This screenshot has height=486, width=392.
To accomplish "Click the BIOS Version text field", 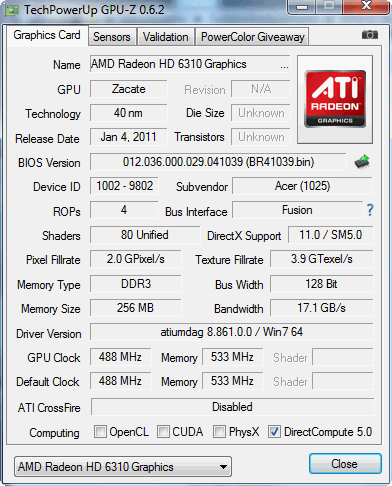I will 218,162.
